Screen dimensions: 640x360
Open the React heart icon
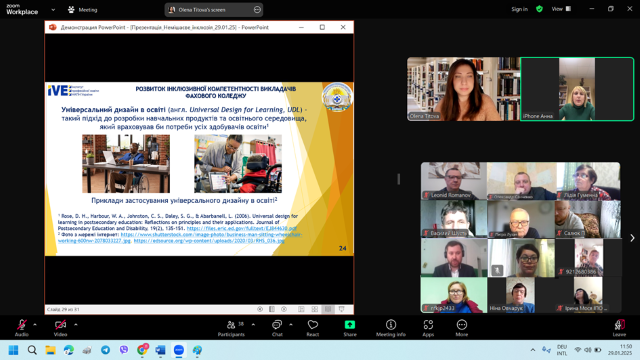[313, 328]
